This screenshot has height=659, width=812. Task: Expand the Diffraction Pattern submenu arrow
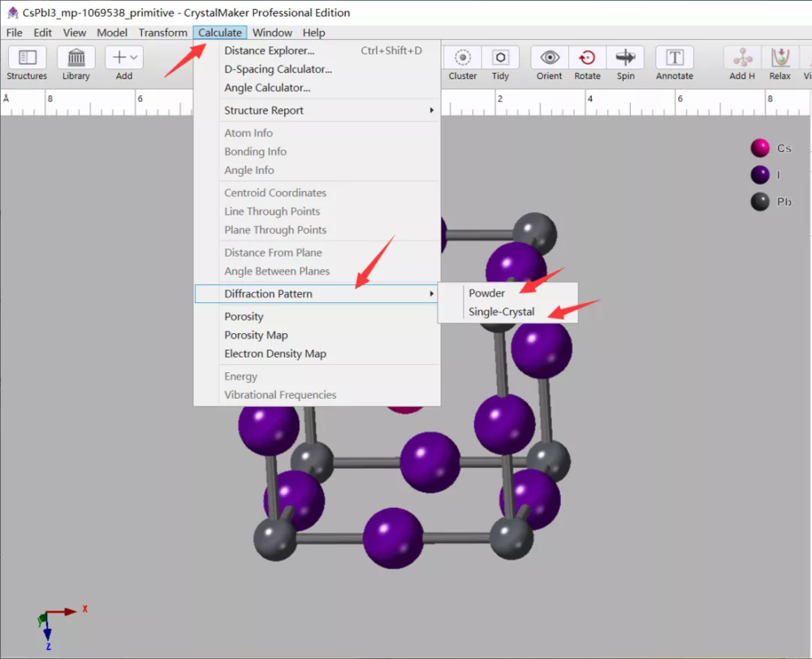[431, 294]
